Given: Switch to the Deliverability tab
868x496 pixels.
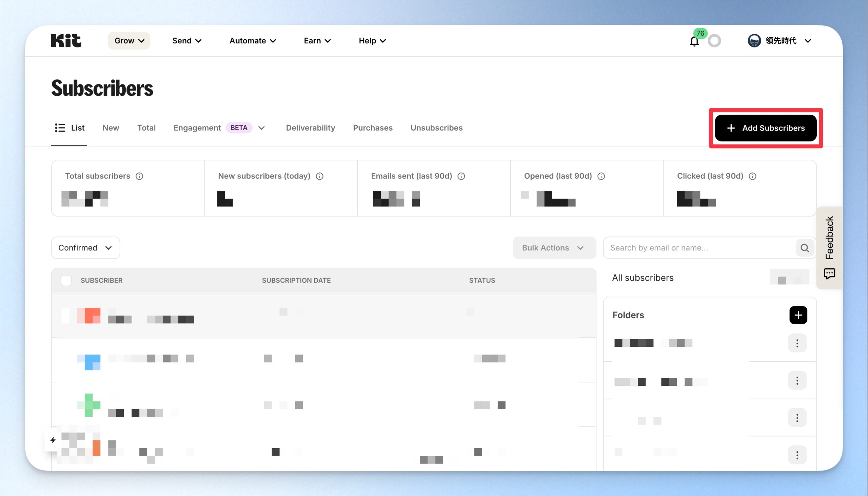Looking at the screenshot, I should (x=311, y=128).
